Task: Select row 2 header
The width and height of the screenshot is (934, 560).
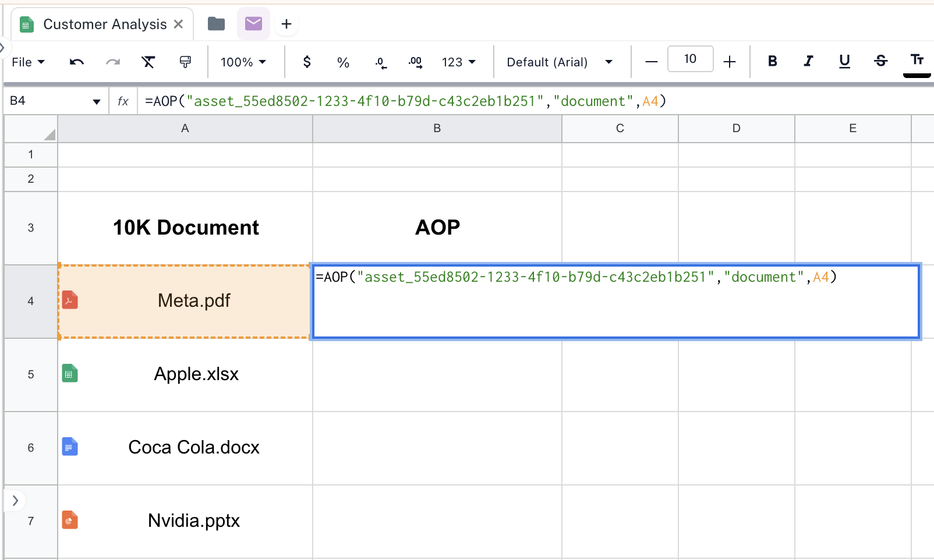Action: (31, 179)
